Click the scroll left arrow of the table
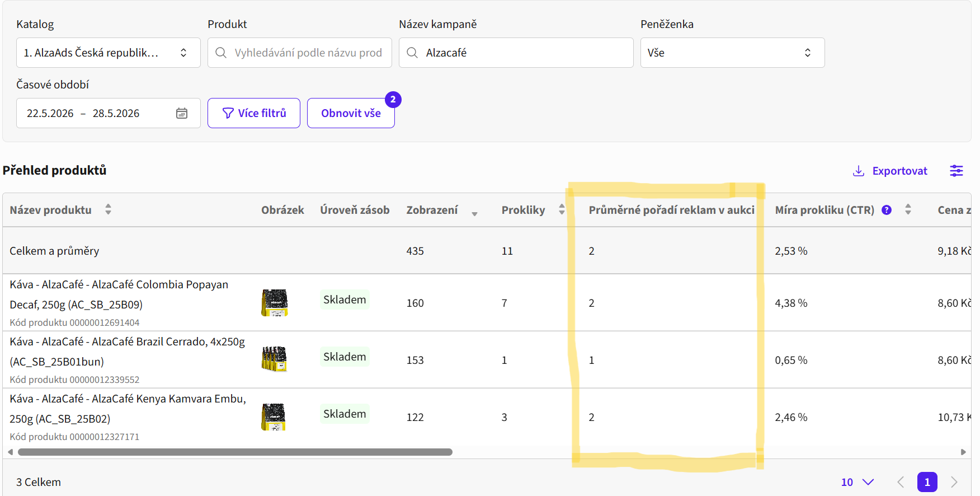This screenshot has width=980, height=496. coord(10,452)
